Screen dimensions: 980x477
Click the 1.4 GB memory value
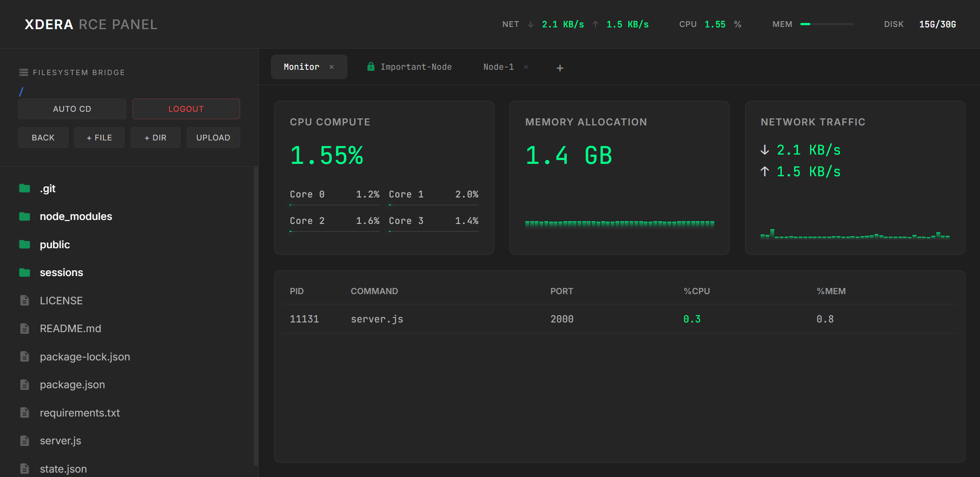(x=569, y=156)
